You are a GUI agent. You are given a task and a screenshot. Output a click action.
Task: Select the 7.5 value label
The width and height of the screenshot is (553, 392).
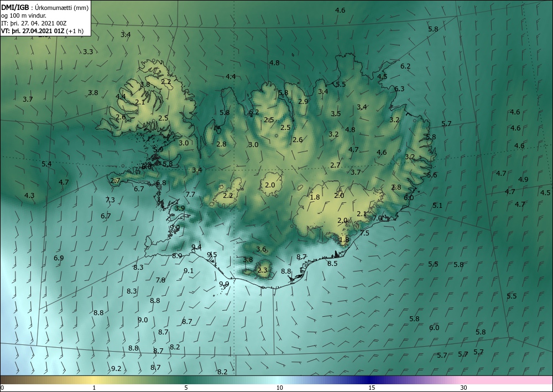click(x=364, y=233)
